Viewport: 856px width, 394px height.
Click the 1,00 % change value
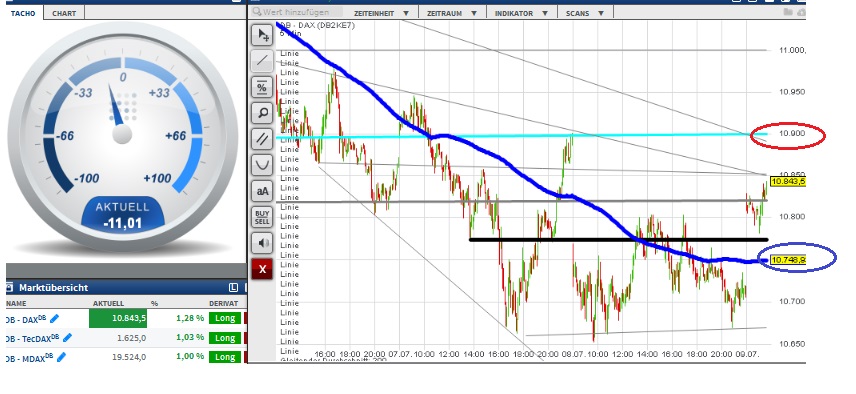click(x=190, y=357)
